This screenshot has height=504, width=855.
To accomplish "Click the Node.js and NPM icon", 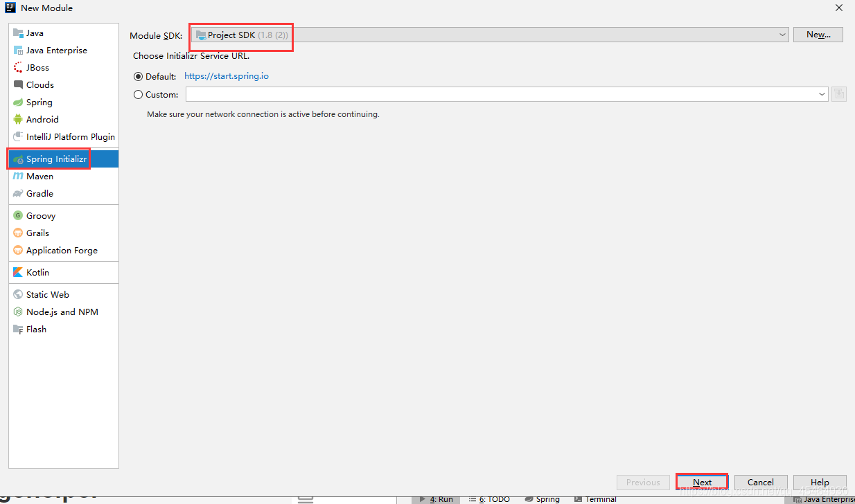I will [x=18, y=312].
